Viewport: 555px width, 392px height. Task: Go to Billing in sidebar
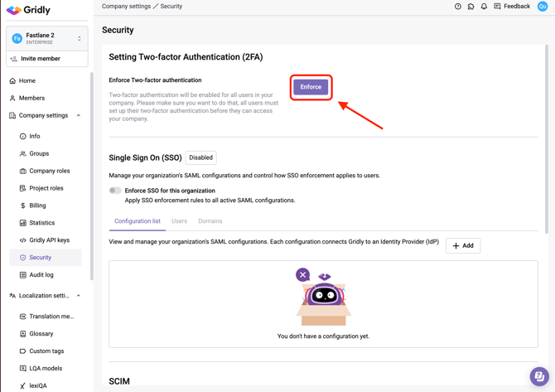click(x=37, y=206)
